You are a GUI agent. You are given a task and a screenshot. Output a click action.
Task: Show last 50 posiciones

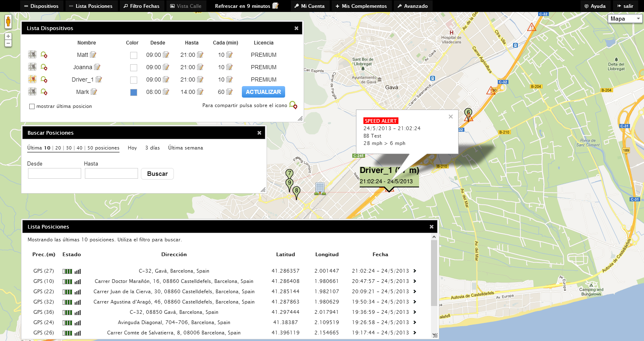click(103, 148)
